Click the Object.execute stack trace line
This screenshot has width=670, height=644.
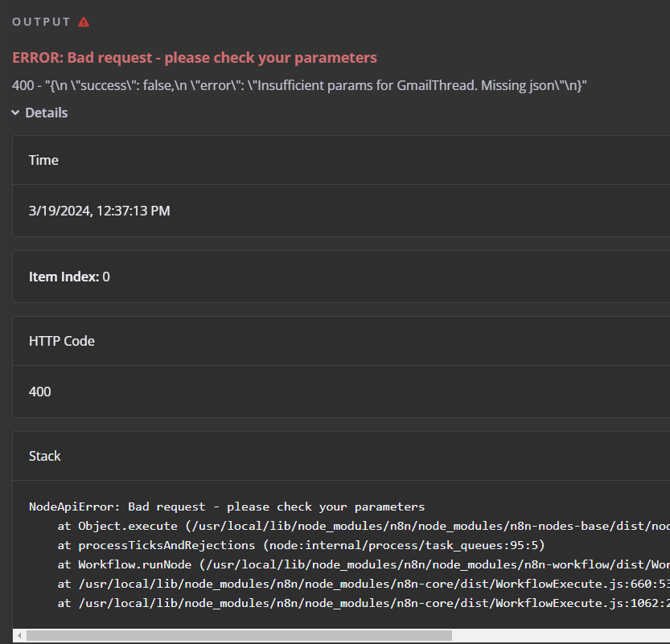point(362,527)
